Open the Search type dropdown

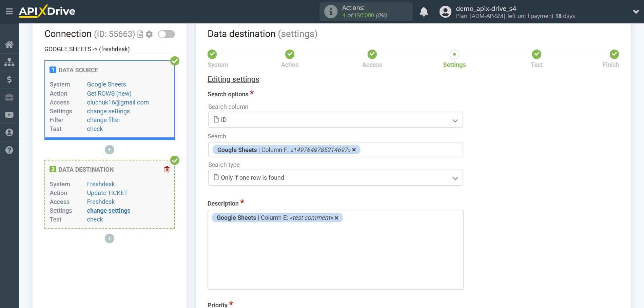point(335,178)
